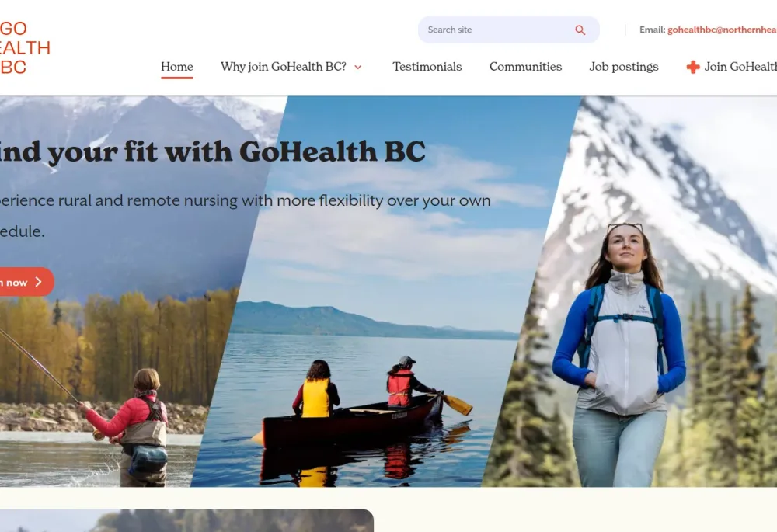Screen dimensions: 777x532
Task: View the Job postings page
Action: tap(623, 67)
